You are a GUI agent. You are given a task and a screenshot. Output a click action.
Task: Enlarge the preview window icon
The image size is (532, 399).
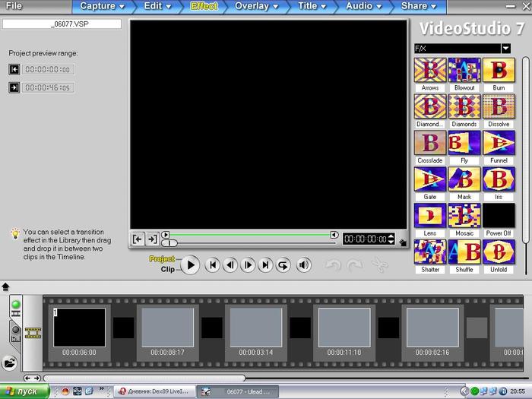pos(402,242)
